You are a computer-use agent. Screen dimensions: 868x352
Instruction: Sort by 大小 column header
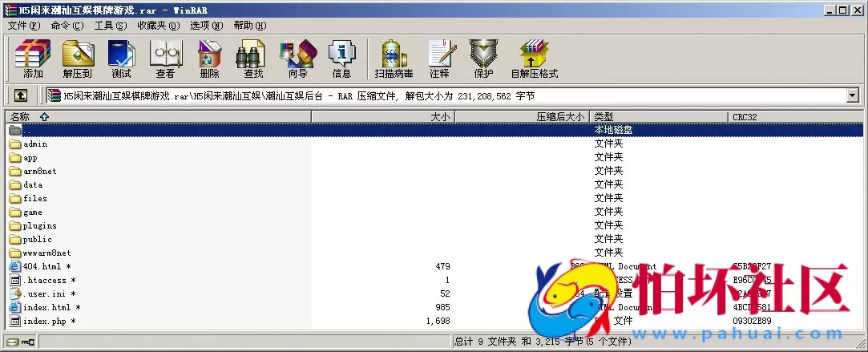(383, 117)
